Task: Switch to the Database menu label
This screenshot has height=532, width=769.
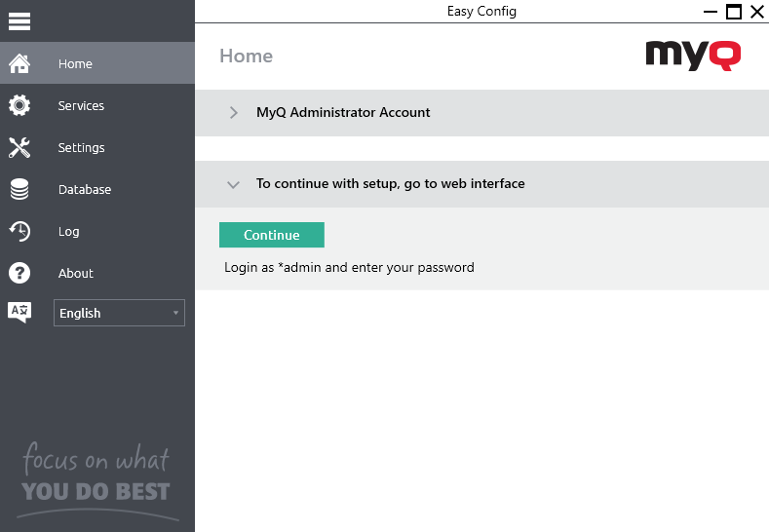Action: (85, 190)
